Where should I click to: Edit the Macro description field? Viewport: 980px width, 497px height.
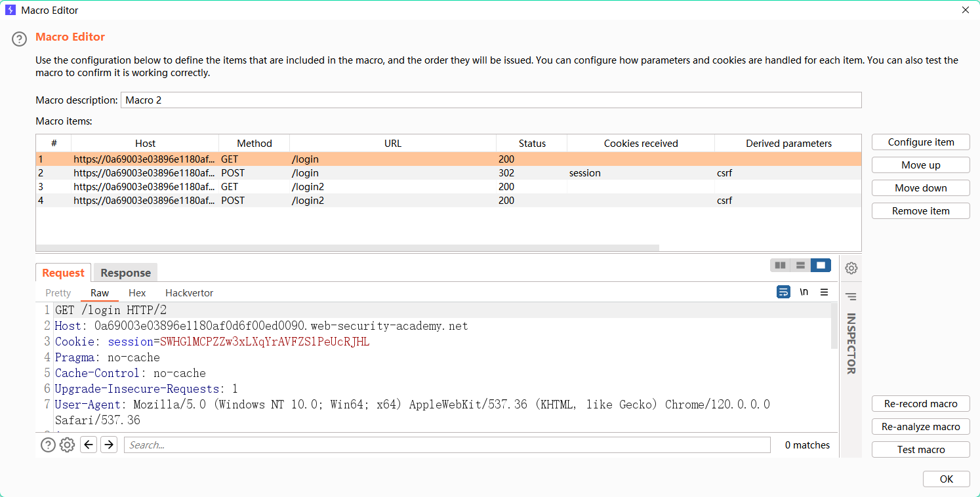tap(491, 100)
